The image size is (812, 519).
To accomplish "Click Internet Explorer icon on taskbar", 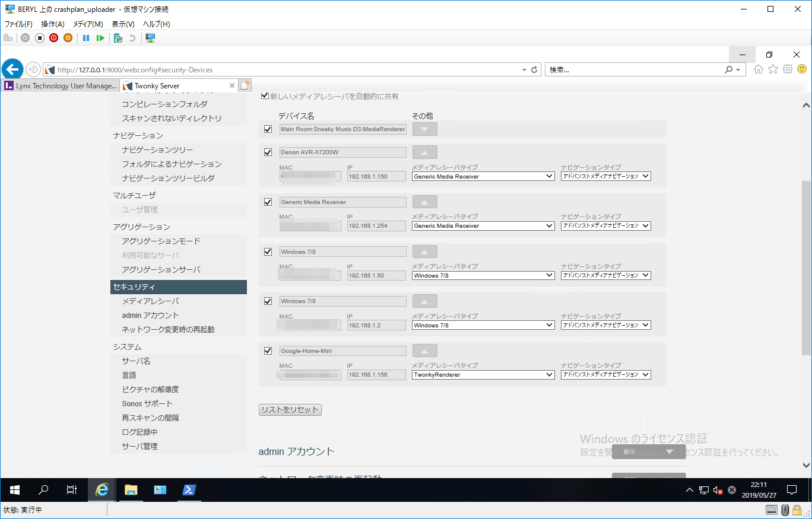I will [102, 490].
